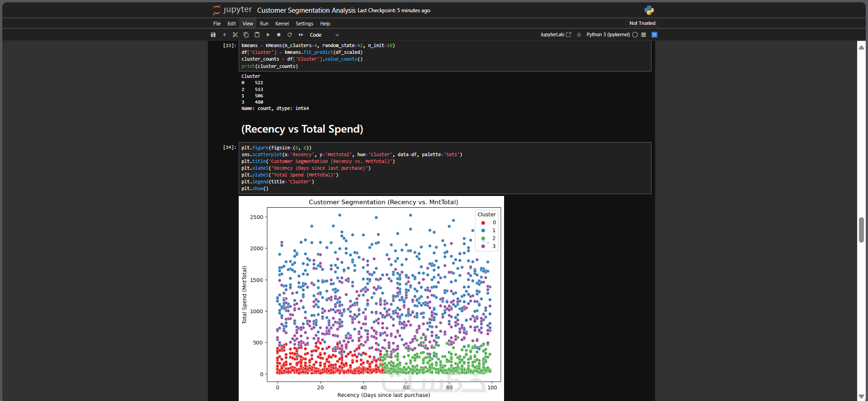
Task: Interrupt the kernel using the stop icon
Action: (x=279, y=35)
